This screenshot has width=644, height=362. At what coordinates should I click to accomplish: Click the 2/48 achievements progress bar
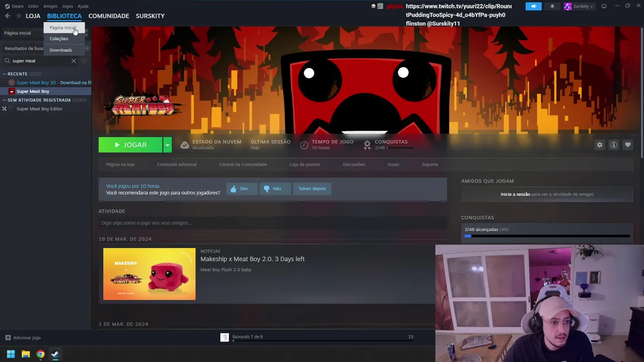[x=547, y=236]
